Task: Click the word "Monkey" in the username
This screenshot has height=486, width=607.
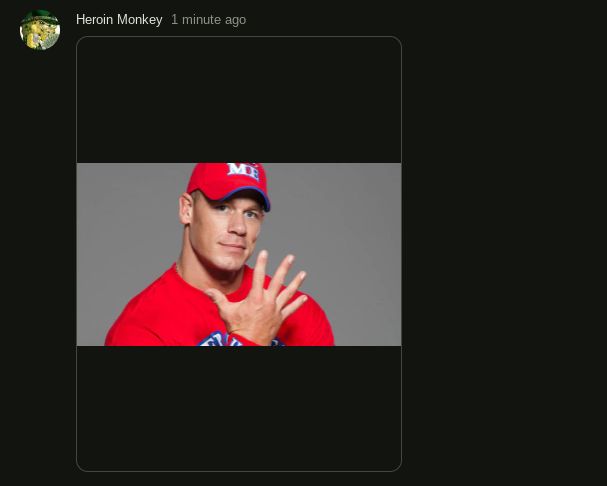Action: click(139, 19)
